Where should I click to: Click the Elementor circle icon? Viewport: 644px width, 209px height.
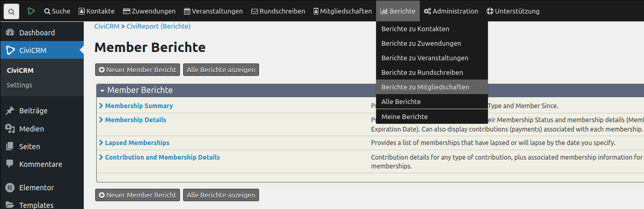tap(10, 188)
